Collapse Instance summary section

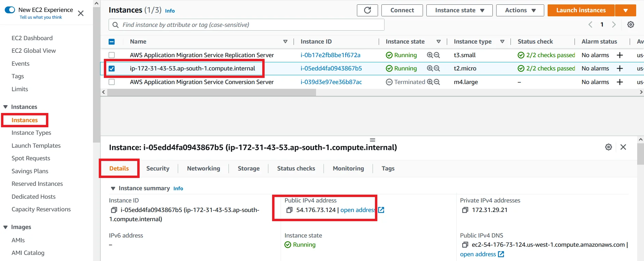point(113,189)
